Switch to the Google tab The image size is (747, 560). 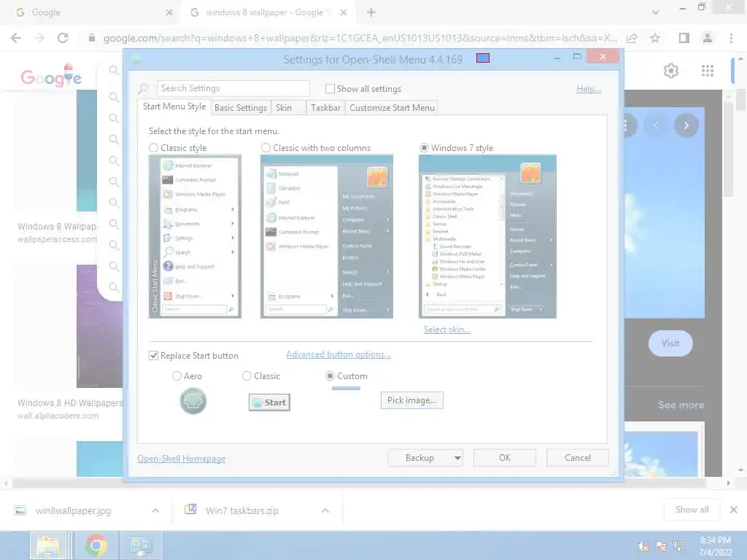pyautogui.click(x=96, y=12)
